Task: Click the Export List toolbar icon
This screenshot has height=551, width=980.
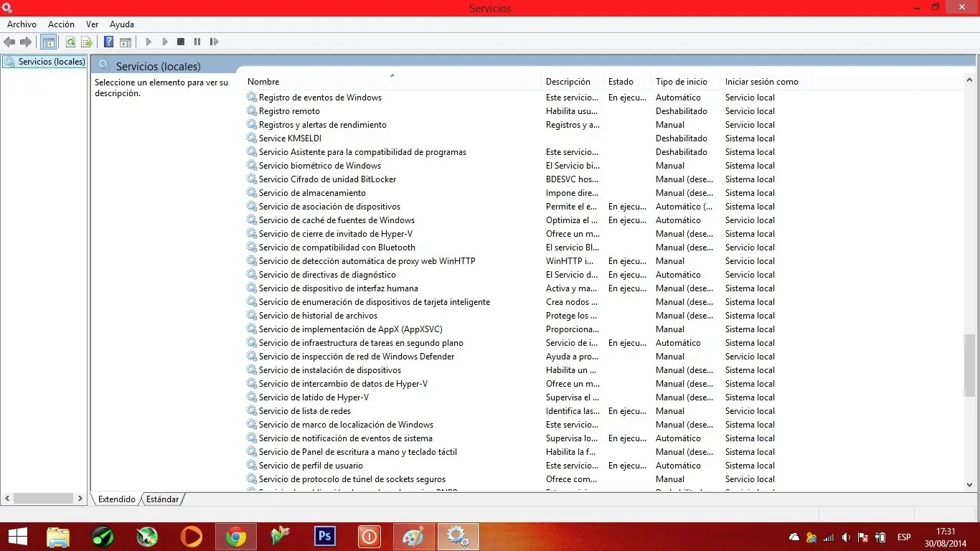Action: (87, 42)
